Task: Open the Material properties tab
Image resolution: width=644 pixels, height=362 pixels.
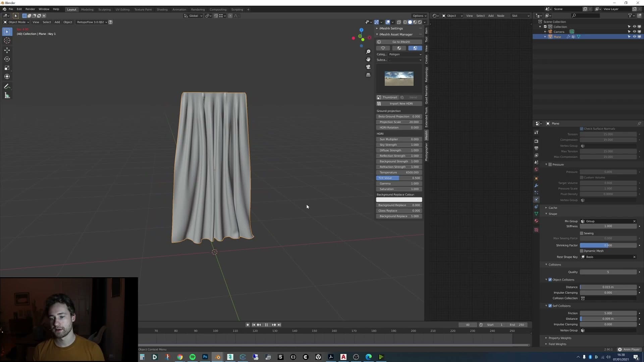Action: point(536,221)
